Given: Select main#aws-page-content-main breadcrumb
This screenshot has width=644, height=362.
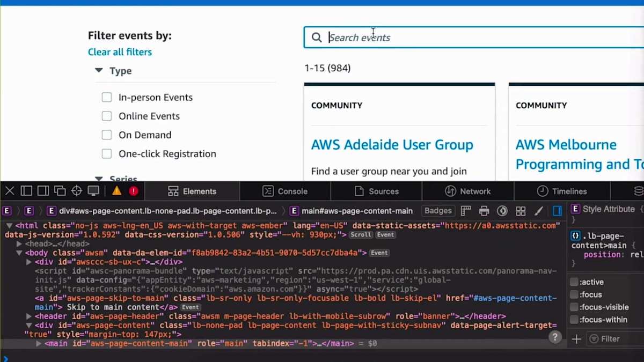Looking at the screenshot, I should tap(351, 211).
